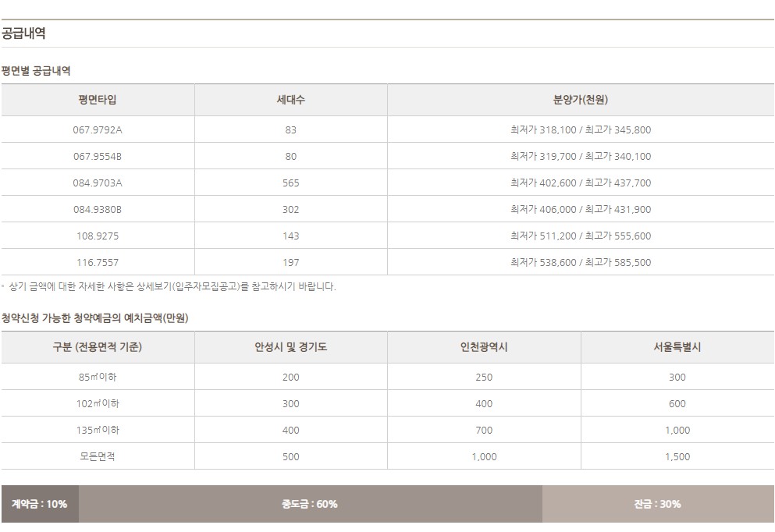Click the household count 80 cell
Viewport: 775px width, 532px height.
(x=290, y=157)
